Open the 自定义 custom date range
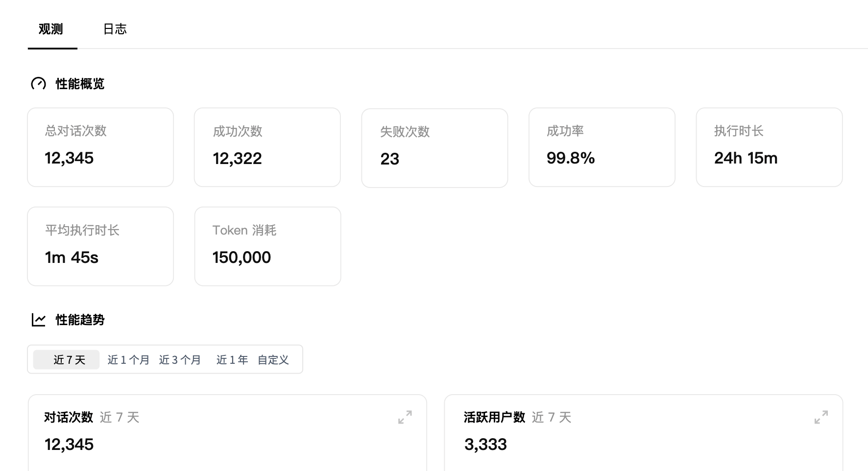The height and width of the screenshot is (471, 868). [273, 360]
